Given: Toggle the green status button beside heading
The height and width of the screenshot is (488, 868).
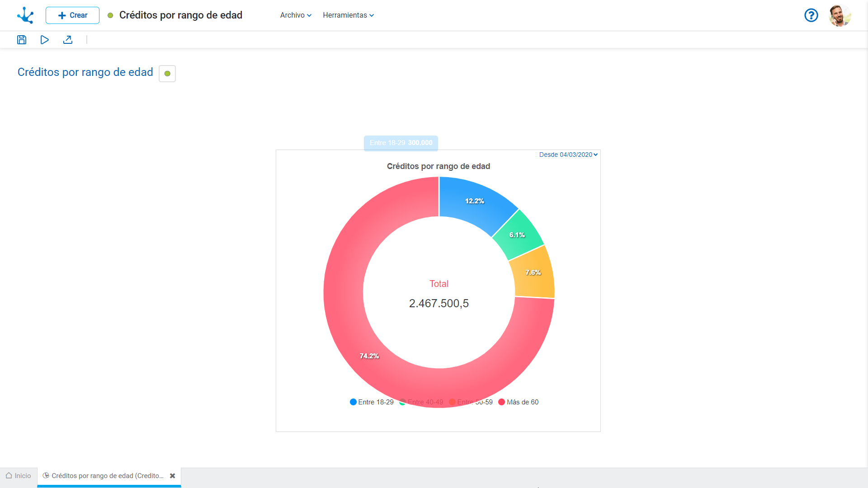Looking at the screenshot, I should 167,74.
